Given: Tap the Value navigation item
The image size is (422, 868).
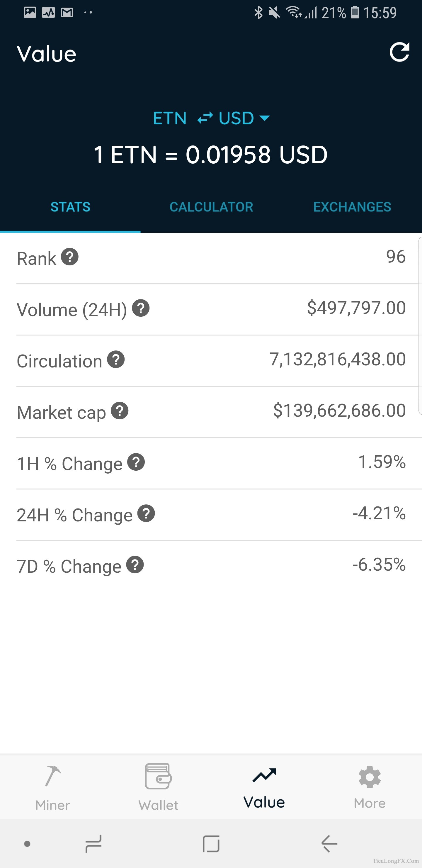Looking at the screenshot, I should 264,788.
